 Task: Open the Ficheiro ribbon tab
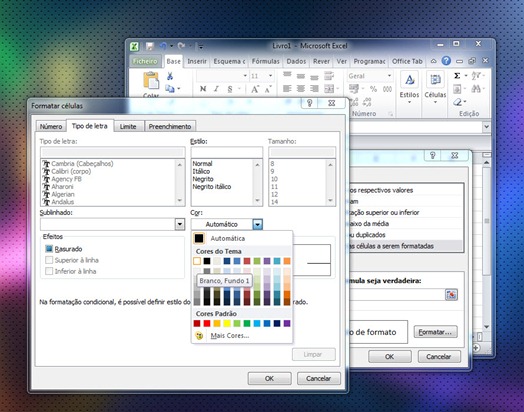coord(145,61)
